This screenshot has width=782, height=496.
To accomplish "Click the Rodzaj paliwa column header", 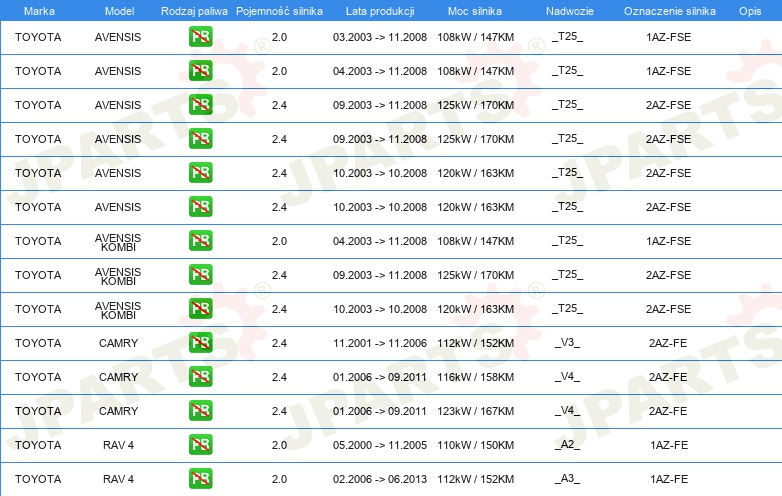I will (x=194, y=11).
